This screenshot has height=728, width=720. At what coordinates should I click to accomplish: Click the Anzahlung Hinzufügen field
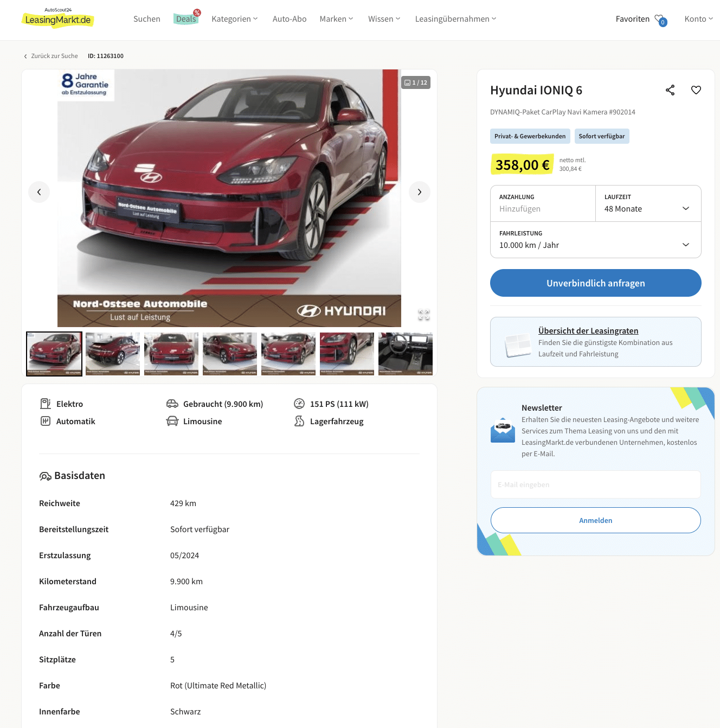[x=543, y=203]
